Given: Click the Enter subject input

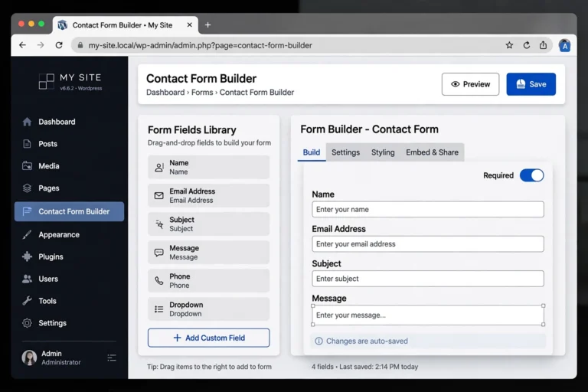Looking at the screenshot, I should [428, 279].
